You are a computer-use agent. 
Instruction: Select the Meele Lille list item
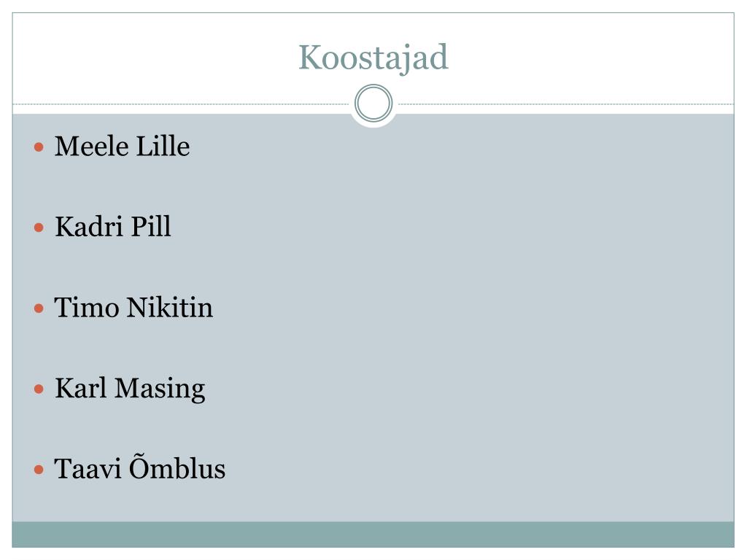[122, 146]
